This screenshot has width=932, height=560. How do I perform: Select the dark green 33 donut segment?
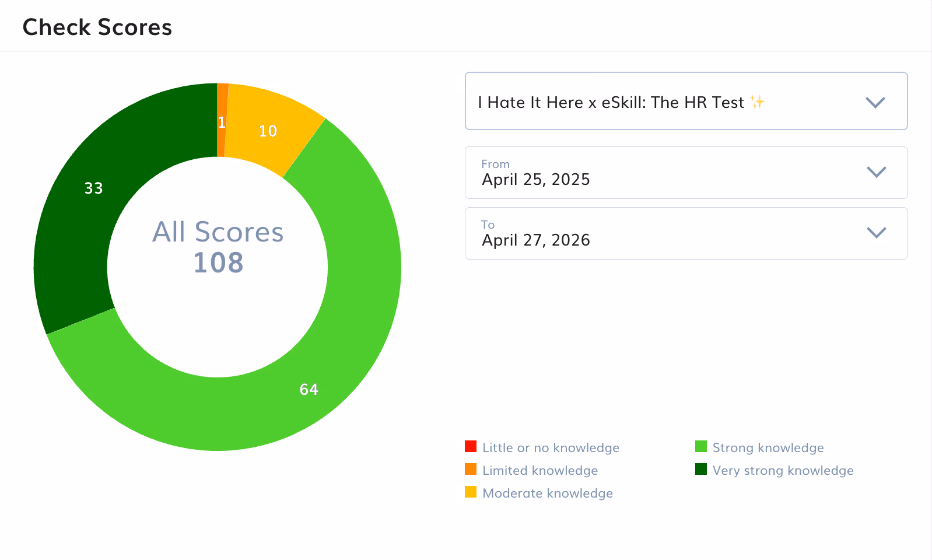[93, 188]
